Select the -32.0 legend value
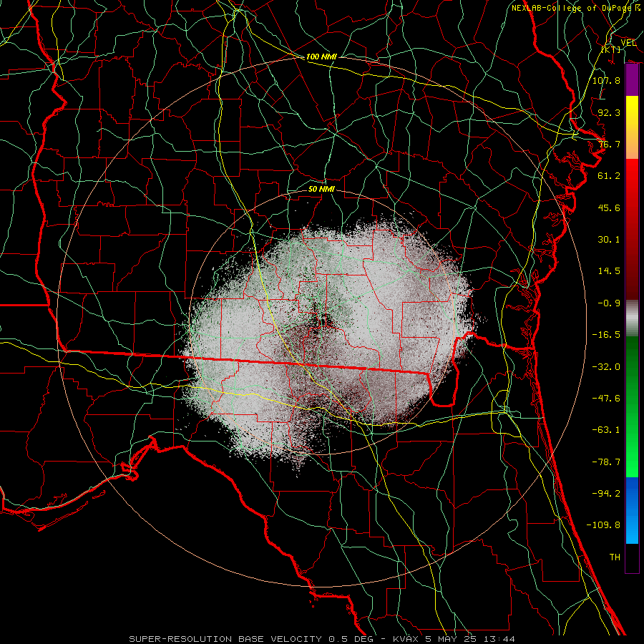Screen dimensions: 644x644 [606, 367]
